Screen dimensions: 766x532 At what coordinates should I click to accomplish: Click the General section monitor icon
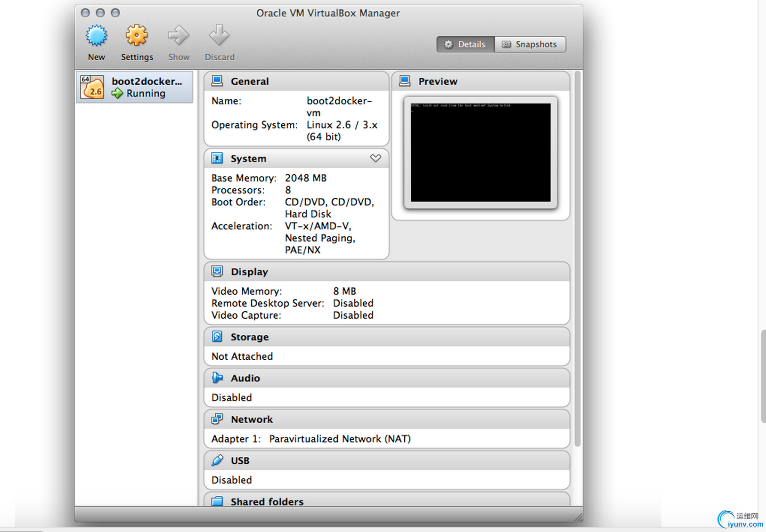tap(217, 81)
